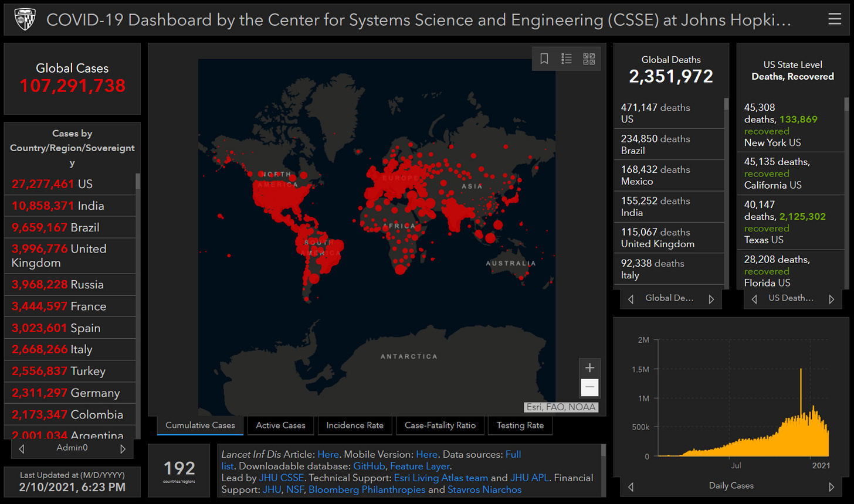The image size is (854, 504).
Task: Select Russia in the cases list
Action: click(70, 284)
